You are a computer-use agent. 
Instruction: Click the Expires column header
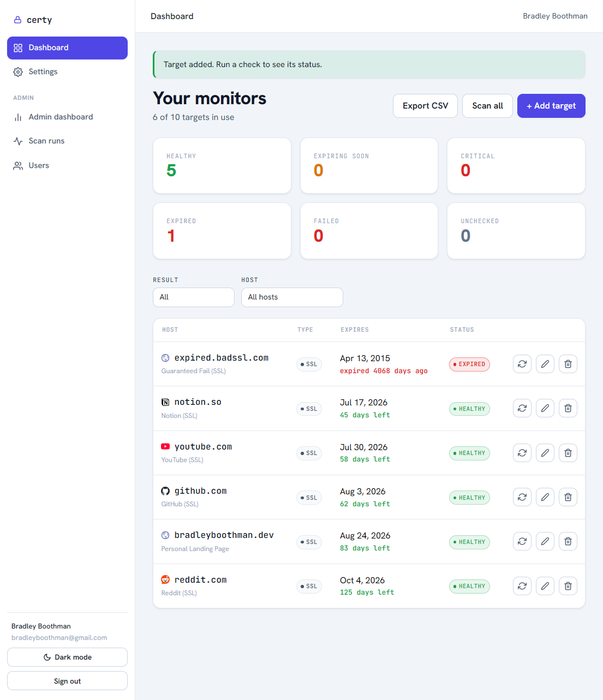(x=355, y=330)
